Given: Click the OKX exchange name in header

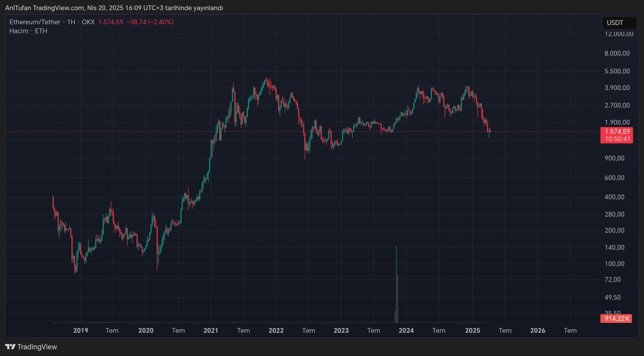Looking at the screenshot, I should tap(88, 22).
